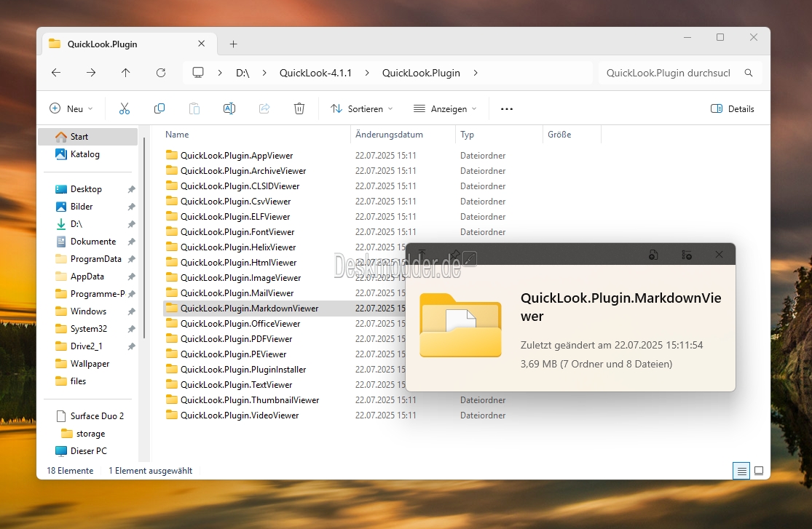The width and height of the screenshot is (812, 529).
Task: Sort by the Typ column header
Action: [467, 135]
